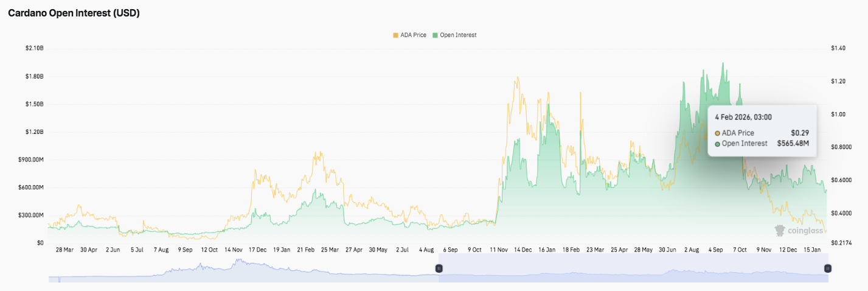Click the "14 Dec" x-axis date label

tap(522, 250)
